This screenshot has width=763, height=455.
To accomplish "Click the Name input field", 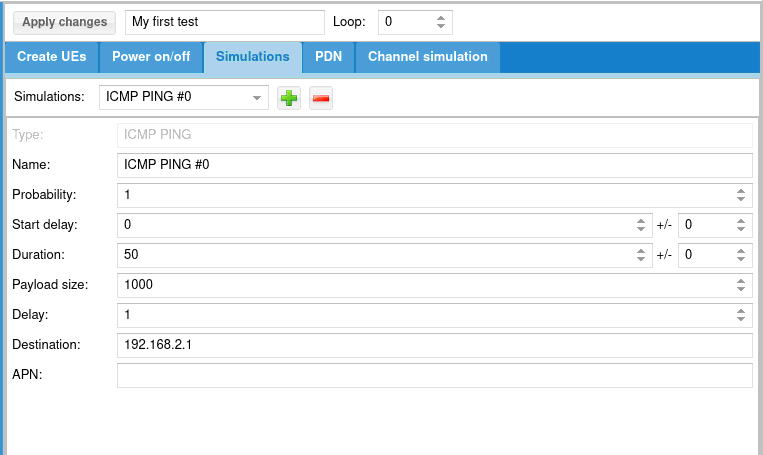I will 434,165.
